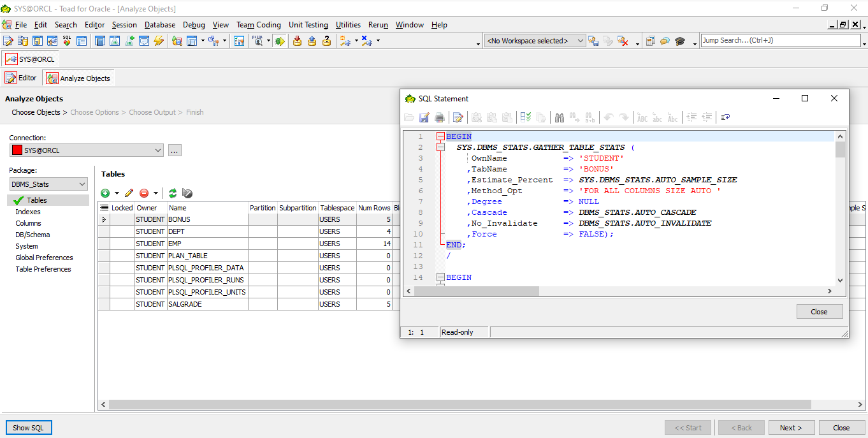Open the dropdown arrow next to red remove icon
Image resolution: width=868 pixels, height=438 pixels.
point(156,193)
